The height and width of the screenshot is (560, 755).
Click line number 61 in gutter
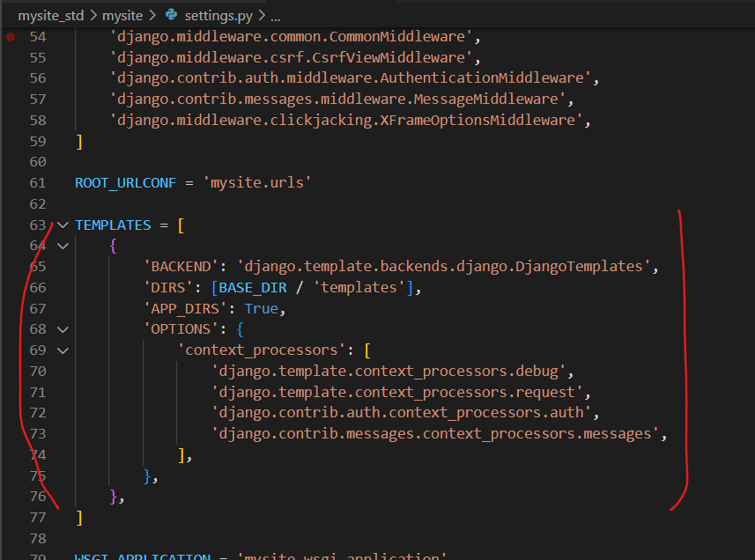coord(38,183)
